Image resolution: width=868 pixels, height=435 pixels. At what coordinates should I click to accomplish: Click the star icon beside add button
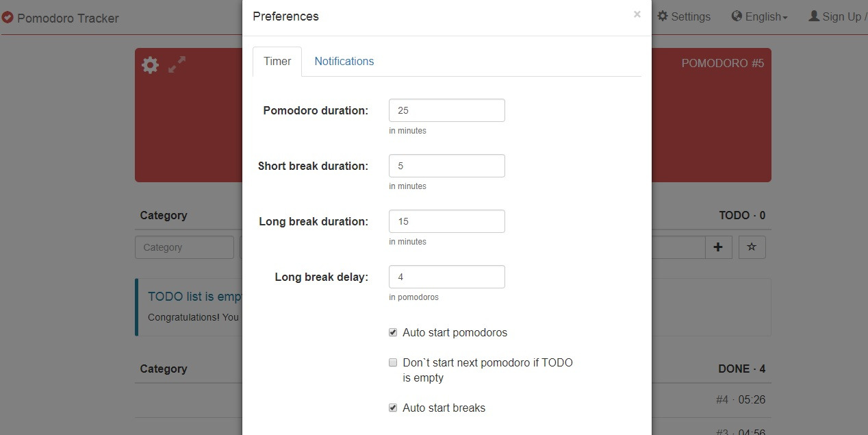(x=752, y=247)
